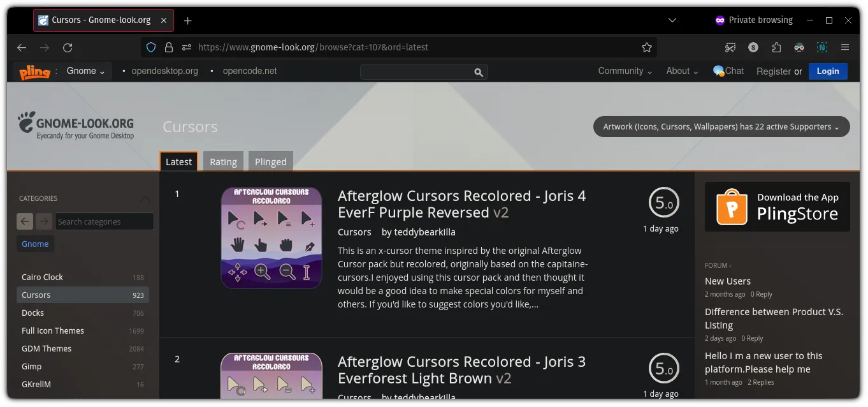Image resolution: width=868 pixels, height=407 pixels.
Task: Click the tracking protection shield icon
Action: click(x=151, y=47)
